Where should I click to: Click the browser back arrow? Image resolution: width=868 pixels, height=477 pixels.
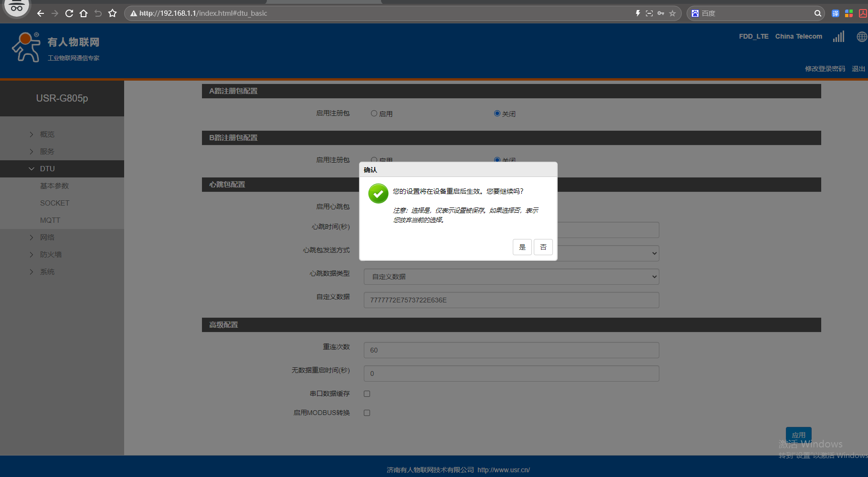[41, 13]
